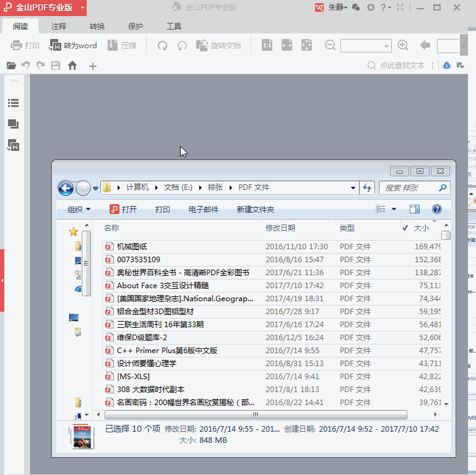Click the home icon in quick toolbar
Image resolution: width=476 pixels, height=475 pixels.
pyautogui.click(x=72, y=66)
